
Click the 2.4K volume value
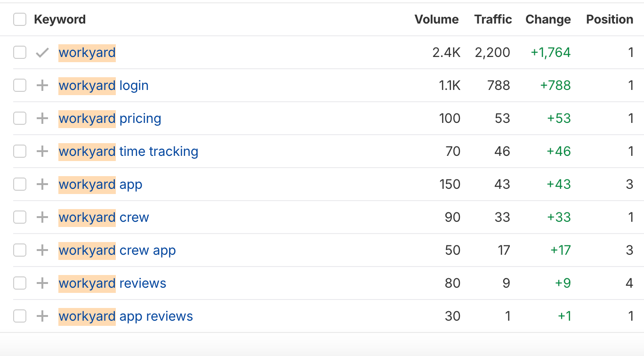tap(446, 53)
